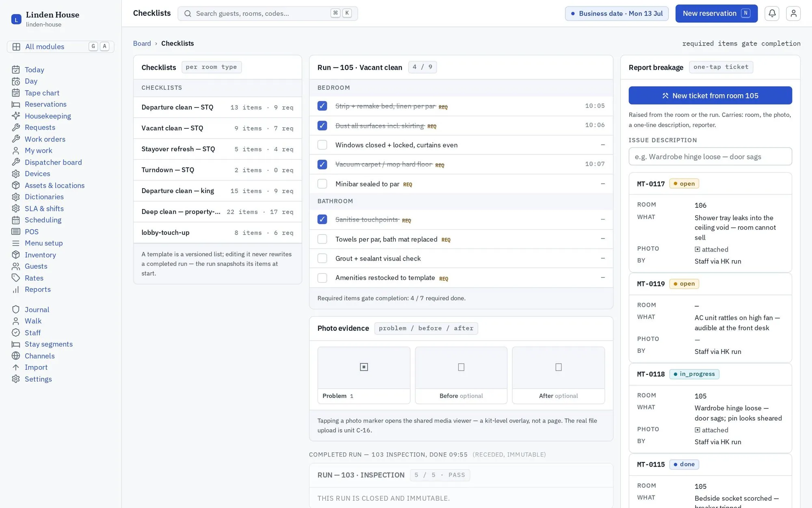Click the Rates tag icon
This screenshot has height=508, width=812.
[16, 278]
